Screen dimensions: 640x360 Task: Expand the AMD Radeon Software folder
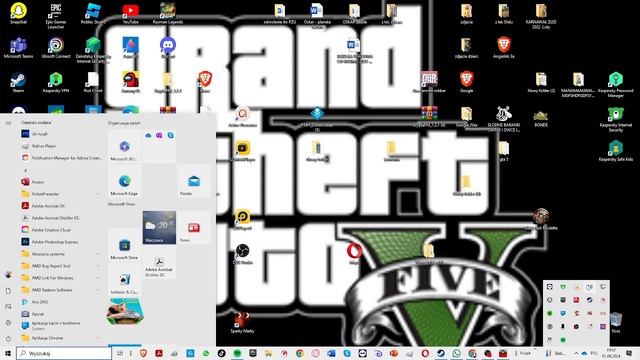coord(60,290)
